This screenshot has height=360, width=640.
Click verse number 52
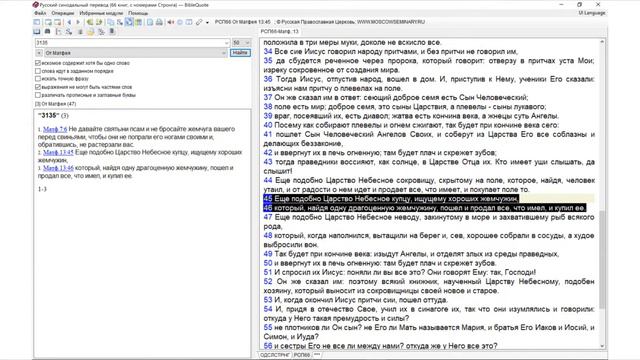[268, 282]
